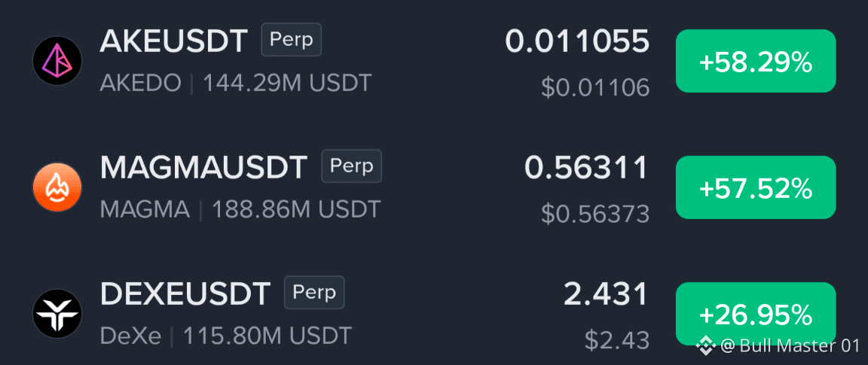Select the 0.011055 last price
868x365 pixels.
pyautogui.click(x=577, y=42)
